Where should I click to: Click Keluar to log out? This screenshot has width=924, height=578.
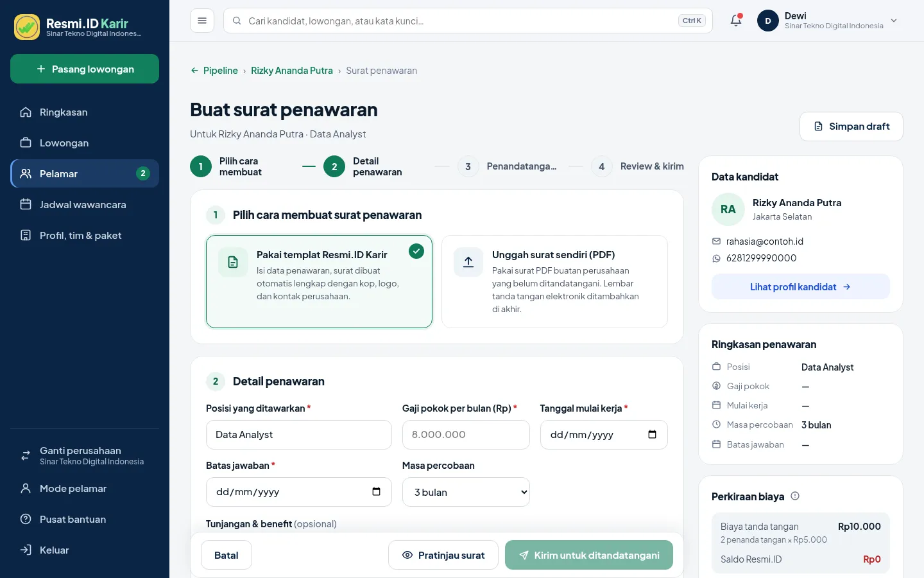click(x=85, y=550)
